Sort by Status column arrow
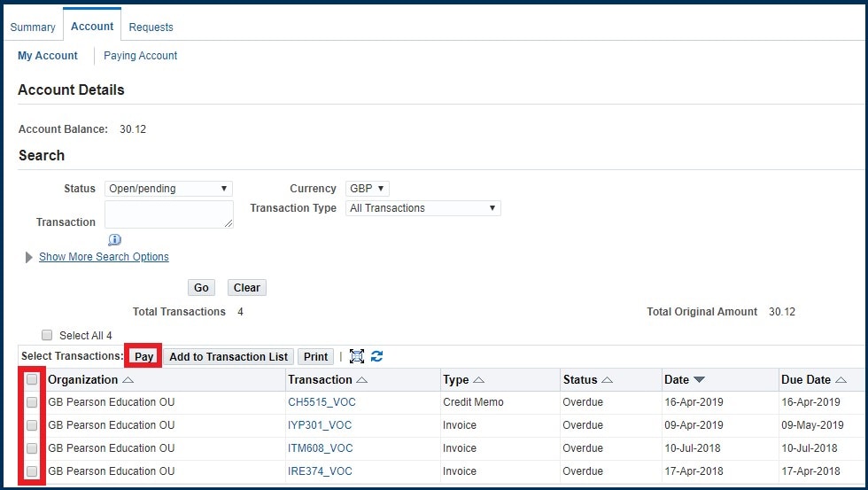The height and width of the screenshot is (490, 868). [x=607, y=380]
